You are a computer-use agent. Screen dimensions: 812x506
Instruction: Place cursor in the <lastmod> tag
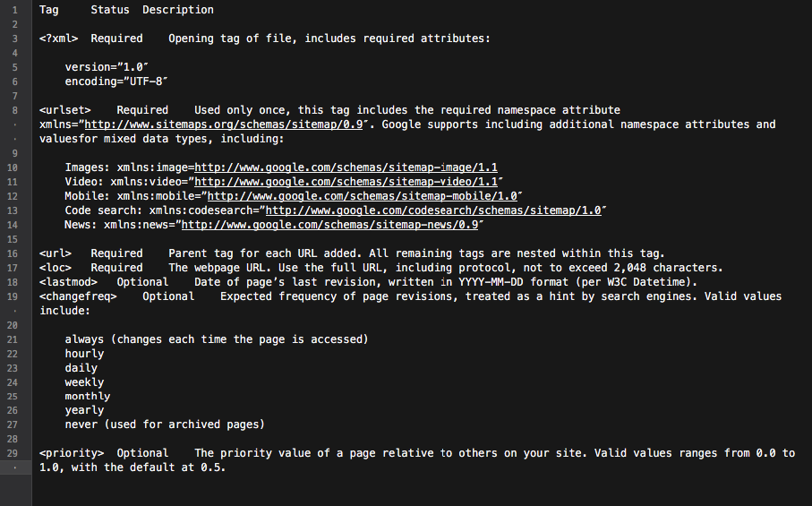tap(68, 282)
